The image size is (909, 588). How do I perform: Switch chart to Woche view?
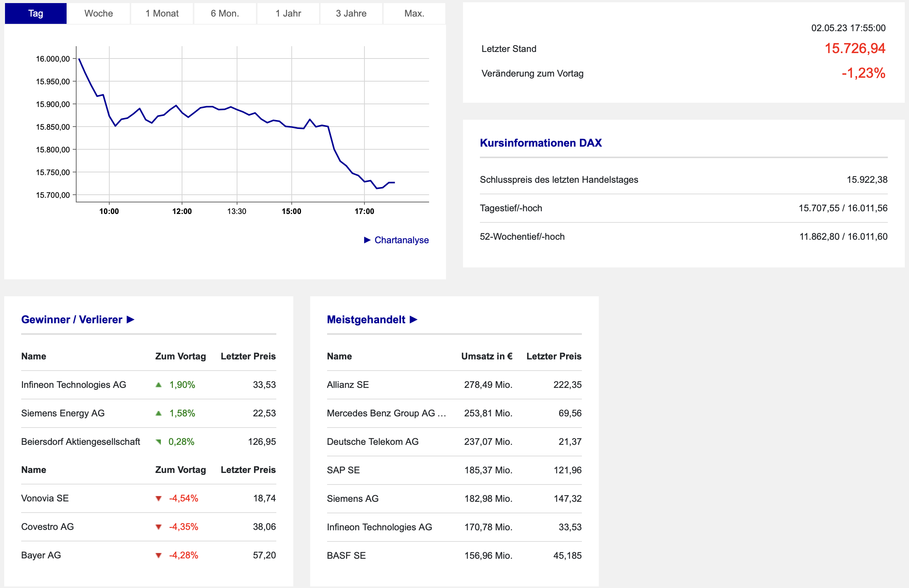(99, 13)
